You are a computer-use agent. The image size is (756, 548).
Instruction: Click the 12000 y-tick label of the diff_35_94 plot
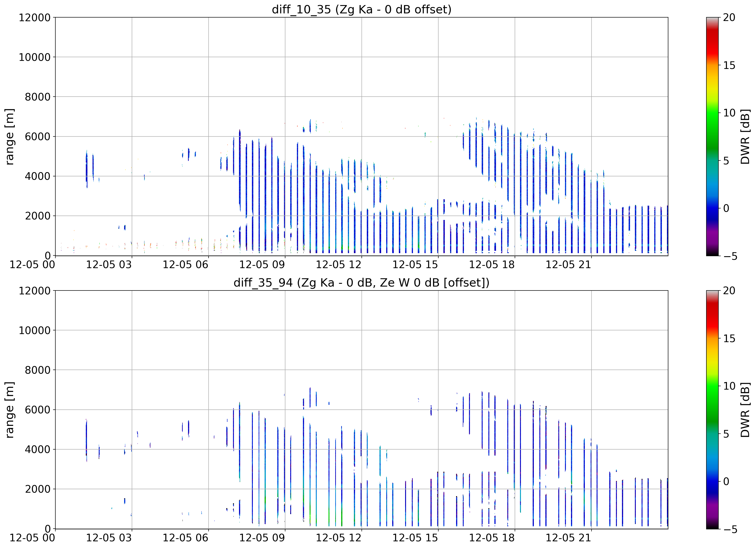click(x=35, y=290)
